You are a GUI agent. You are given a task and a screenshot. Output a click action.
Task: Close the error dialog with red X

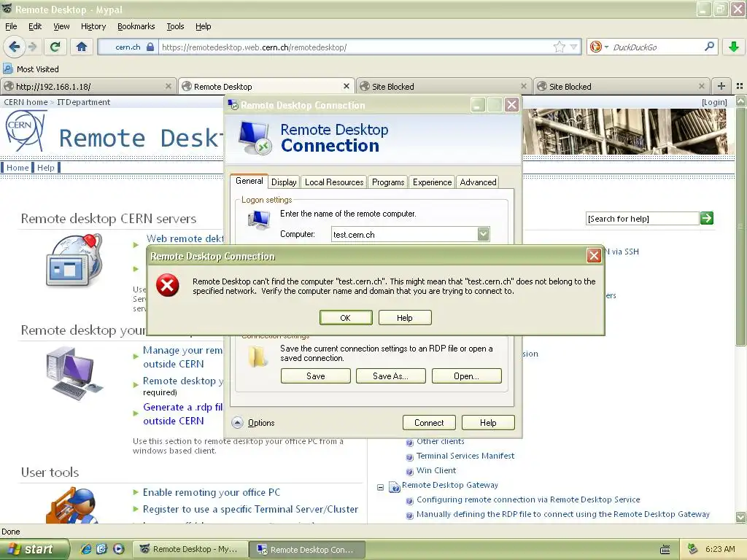tap(594, 256)
